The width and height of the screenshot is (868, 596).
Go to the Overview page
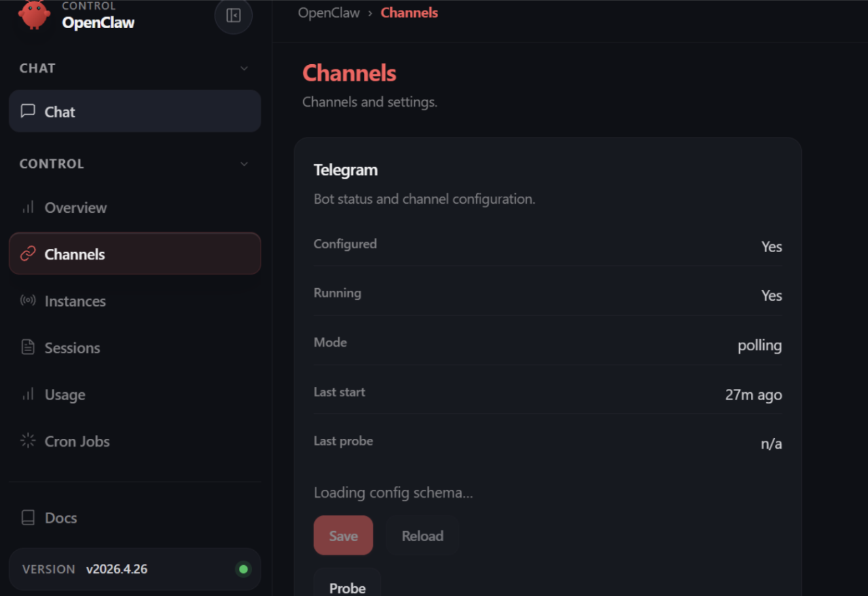pos(135,207)
